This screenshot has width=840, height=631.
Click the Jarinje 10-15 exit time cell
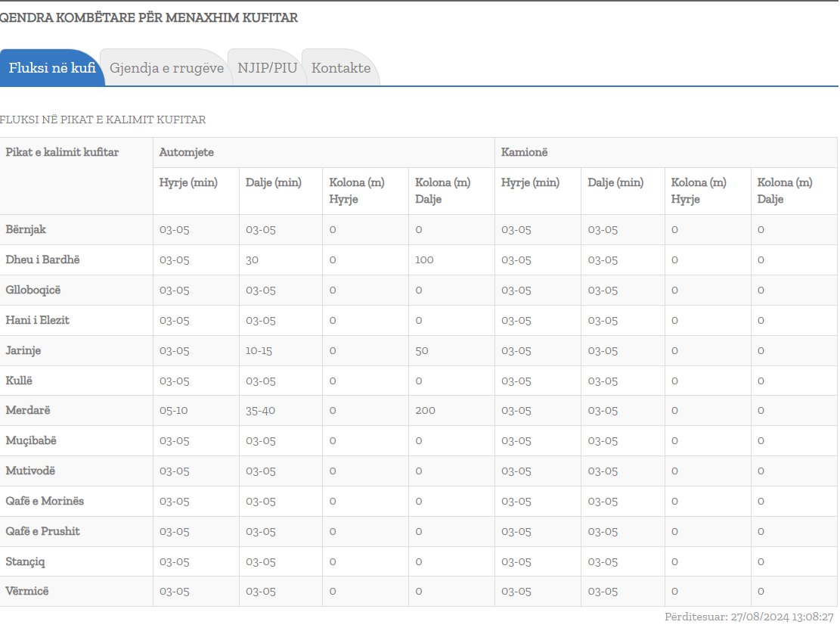261,350
